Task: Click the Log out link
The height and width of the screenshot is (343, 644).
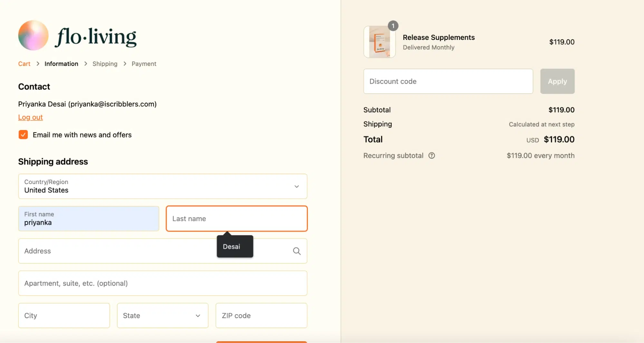Action: click(30, 117)
